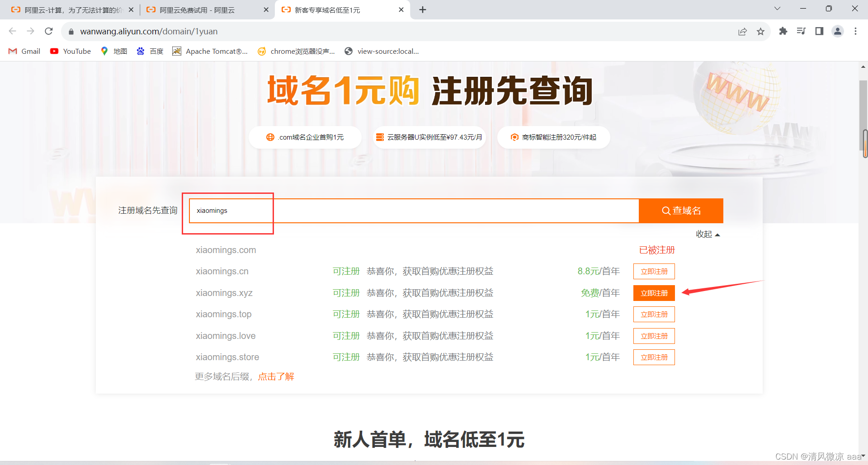Screen dimensions: 868x465
Task: Open the share page icon in the address bar
Action: 742,31
